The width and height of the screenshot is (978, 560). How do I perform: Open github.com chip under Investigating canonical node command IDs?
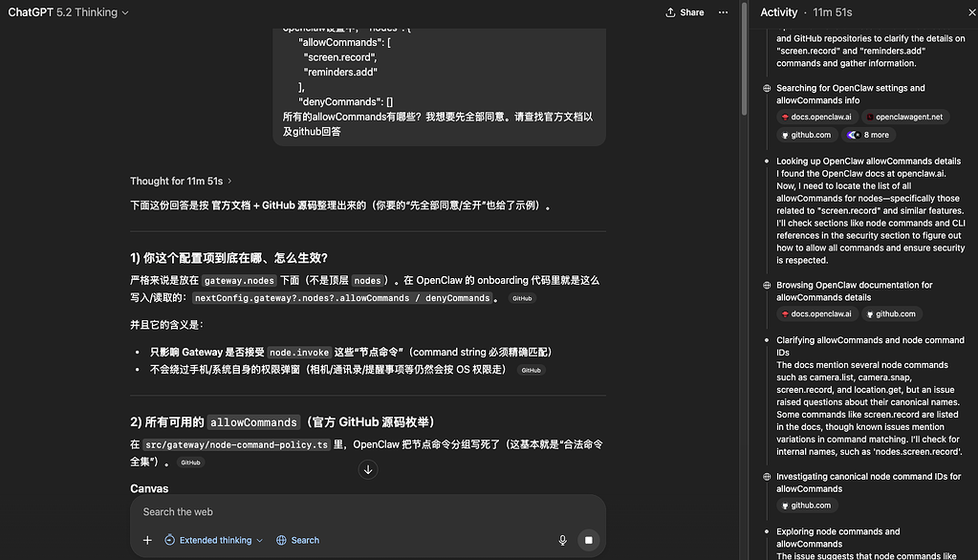[806, 506]
